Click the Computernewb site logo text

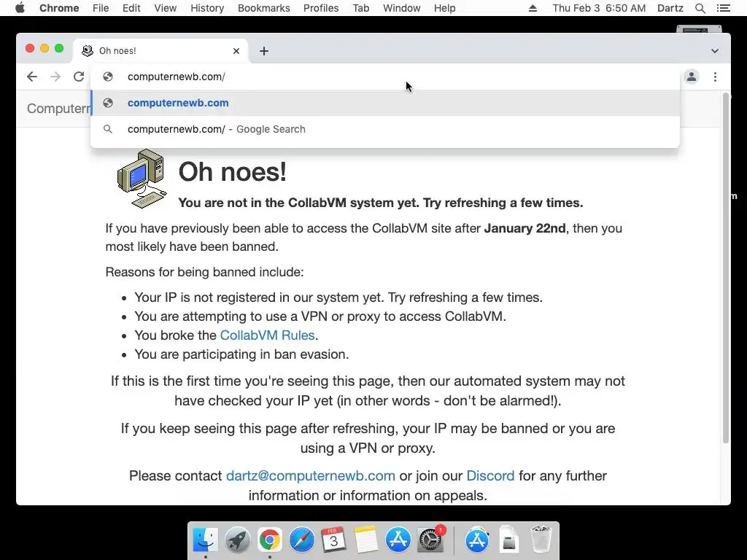(x=58, y=109)
